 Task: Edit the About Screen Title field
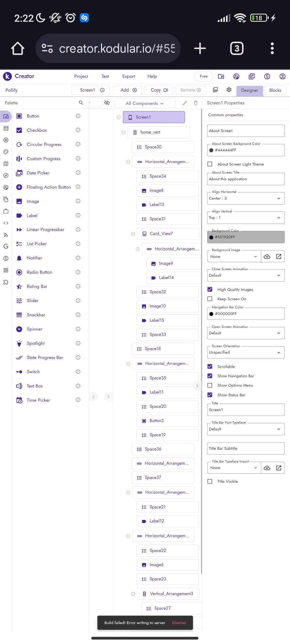point(246,179)
